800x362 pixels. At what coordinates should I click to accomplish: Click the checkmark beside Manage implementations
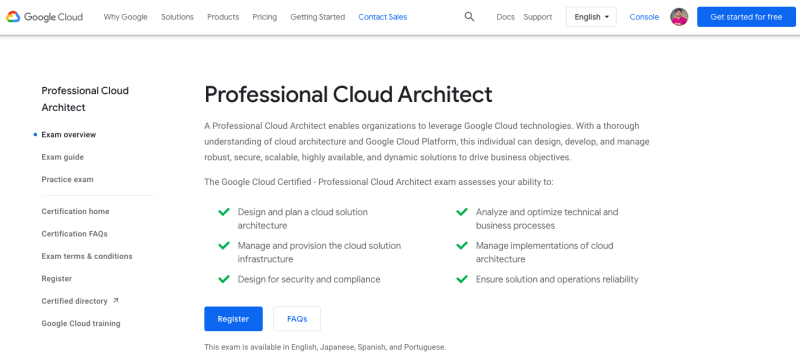pos(462,245)
